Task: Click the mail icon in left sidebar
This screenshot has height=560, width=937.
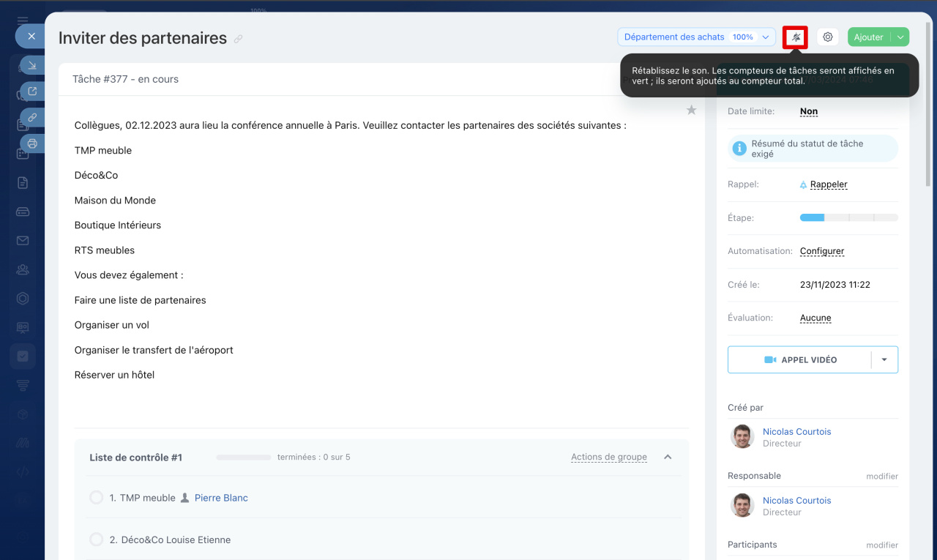Action: click(x=23, y=241)
